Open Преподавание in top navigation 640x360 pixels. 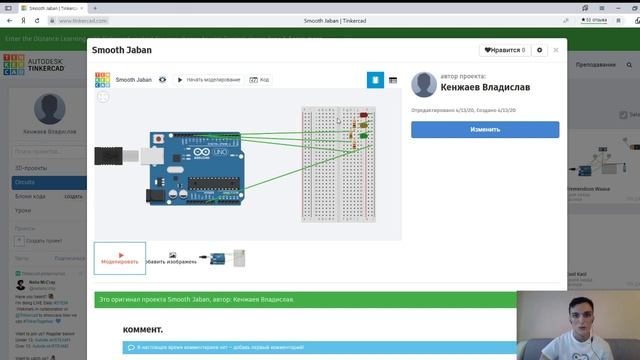pyautogui.click(x=596, y=65)
